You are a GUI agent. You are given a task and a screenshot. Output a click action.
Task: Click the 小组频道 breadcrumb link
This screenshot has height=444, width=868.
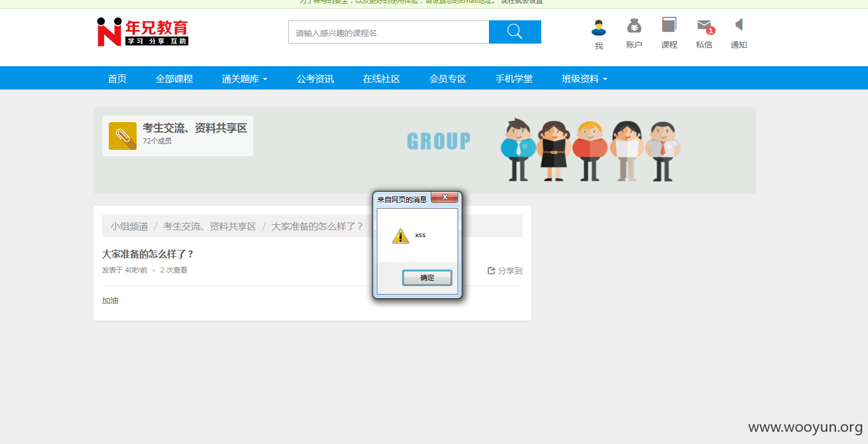(x=130, y=226)
